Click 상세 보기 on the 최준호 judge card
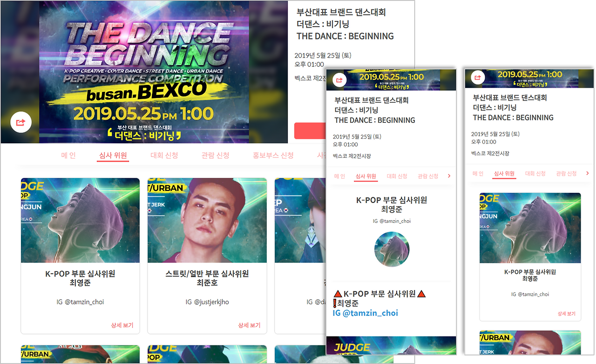Screen dimensions: 596x364 249,325
